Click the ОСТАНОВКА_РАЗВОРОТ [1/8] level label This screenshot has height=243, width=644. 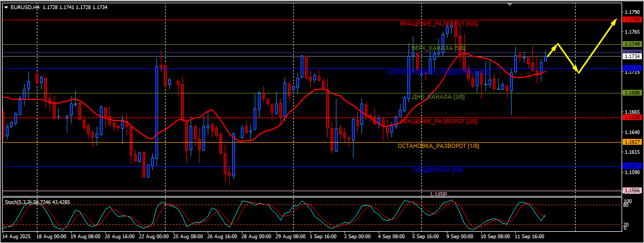pos(438,146)
